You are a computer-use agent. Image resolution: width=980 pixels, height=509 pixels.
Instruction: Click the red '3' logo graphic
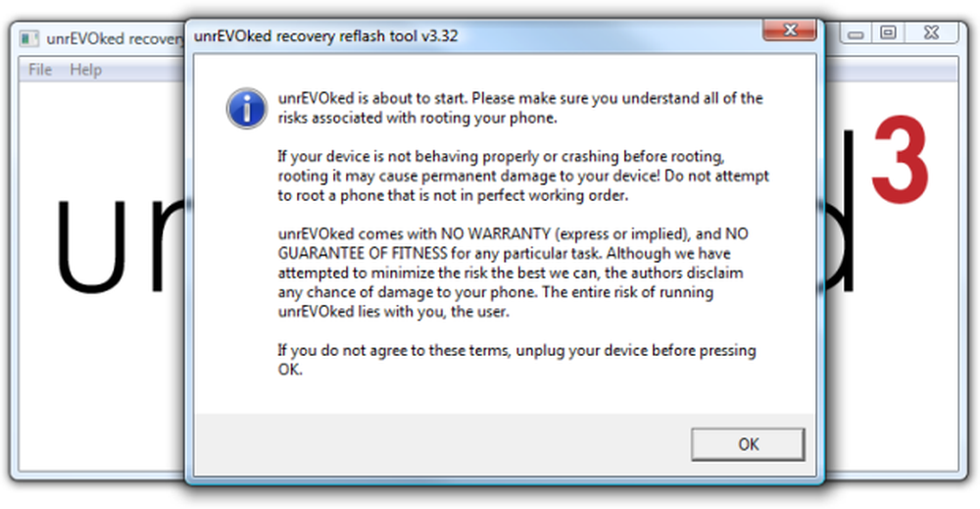(900, 159)
